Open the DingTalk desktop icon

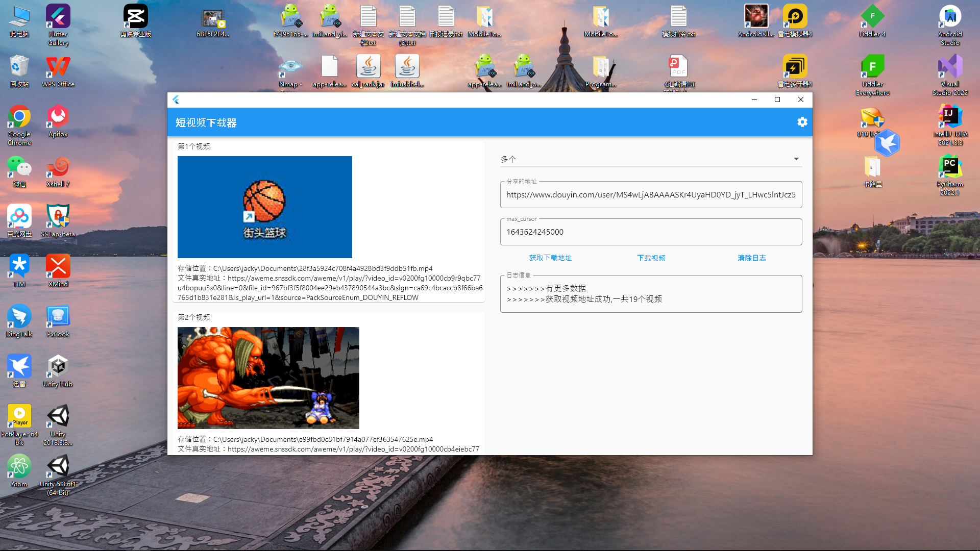pyautogui.click(x=19, y=317)
